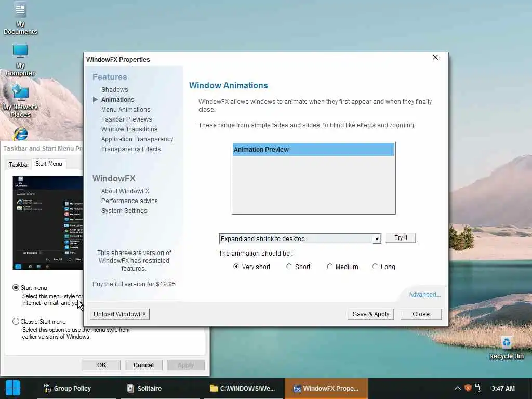Image resolution: width=532 pixels, height=399 pixels.
Task: Open Performance advice page
Action: 129,201
